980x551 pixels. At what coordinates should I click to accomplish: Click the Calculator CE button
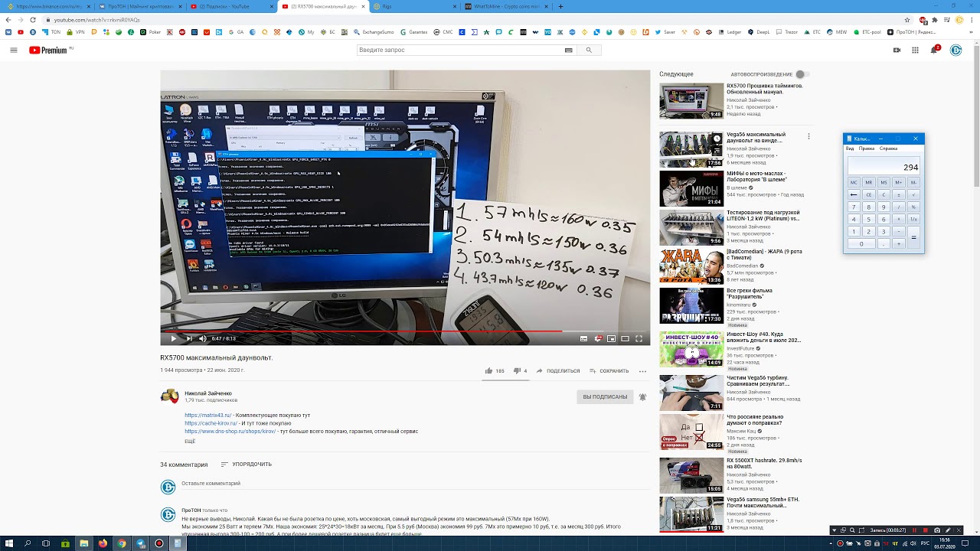(x=869, y=194)
